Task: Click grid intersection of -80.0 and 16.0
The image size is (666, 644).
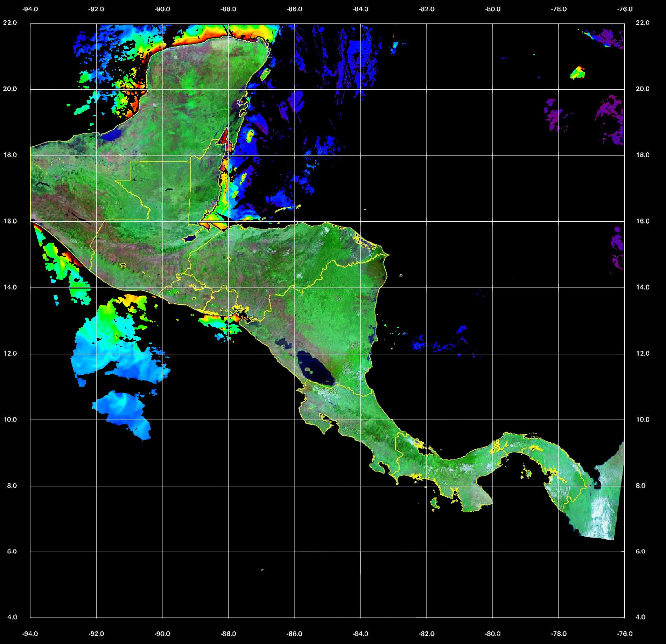Action: point(492,222)
